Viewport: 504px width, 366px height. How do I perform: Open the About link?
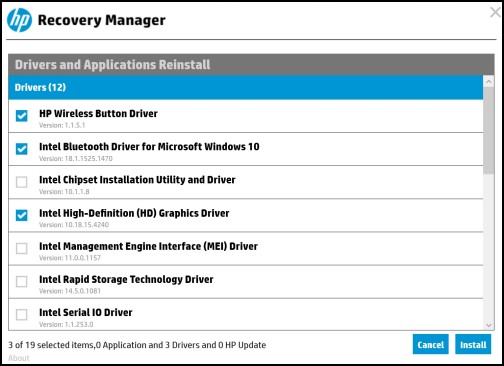[x=19, y=358]
